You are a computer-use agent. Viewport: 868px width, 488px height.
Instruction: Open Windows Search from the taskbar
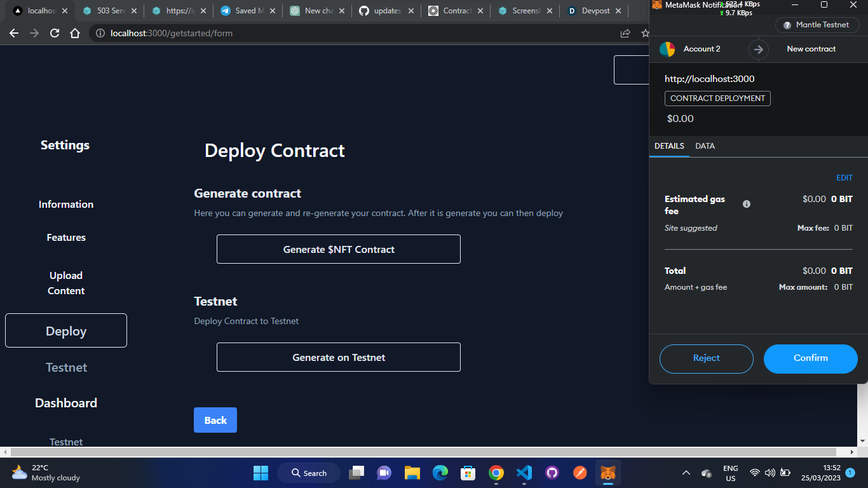click(x=308, y=473)
